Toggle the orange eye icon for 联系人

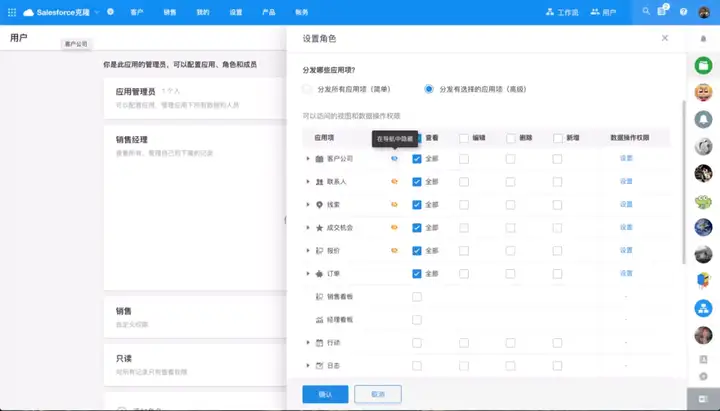click(394, 181)
